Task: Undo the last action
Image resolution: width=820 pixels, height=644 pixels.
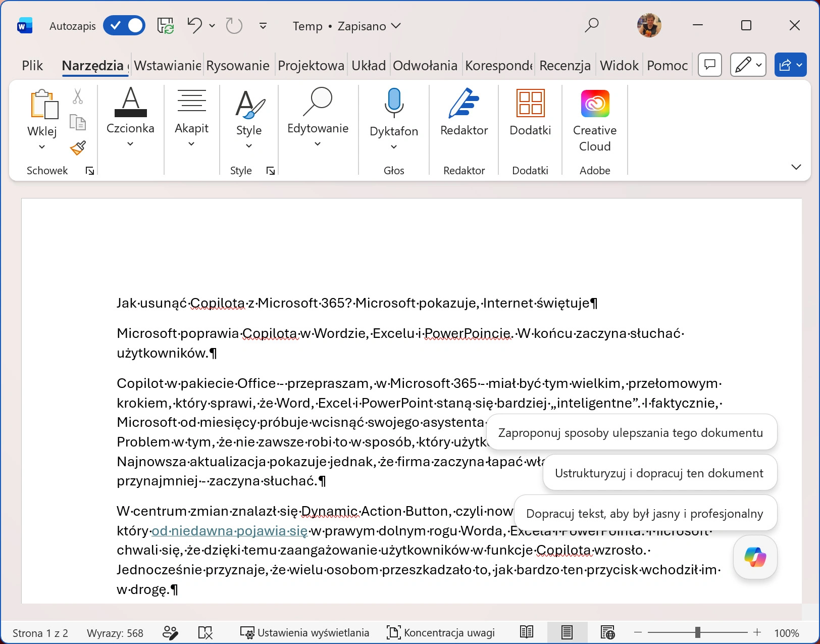Action: (194, 25)
